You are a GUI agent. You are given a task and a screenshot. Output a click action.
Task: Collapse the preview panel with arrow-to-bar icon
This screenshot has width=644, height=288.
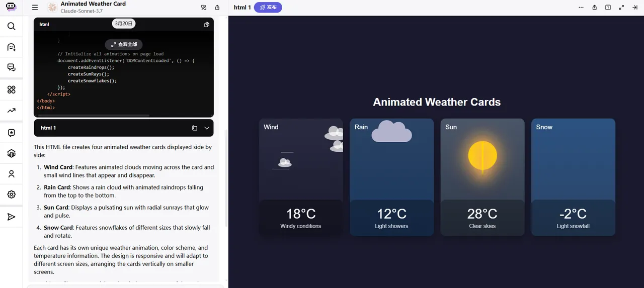tap(634, 8)
